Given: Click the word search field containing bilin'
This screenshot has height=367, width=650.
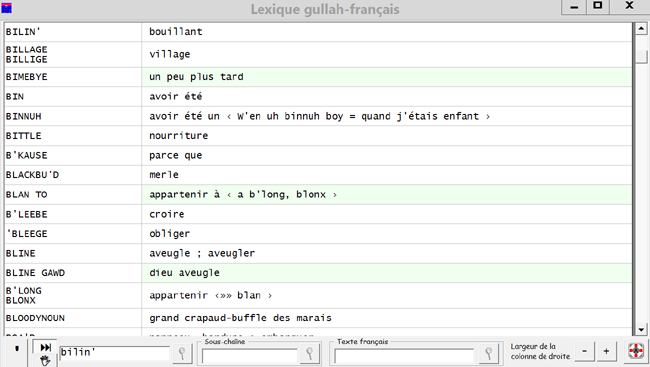Looking at the screenshot, I should (x=114, y=353).
